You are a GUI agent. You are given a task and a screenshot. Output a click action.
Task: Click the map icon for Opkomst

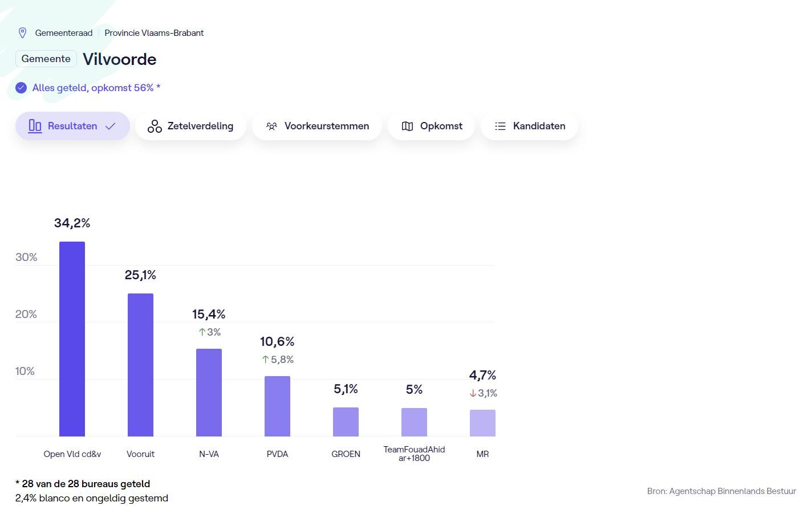407,126
